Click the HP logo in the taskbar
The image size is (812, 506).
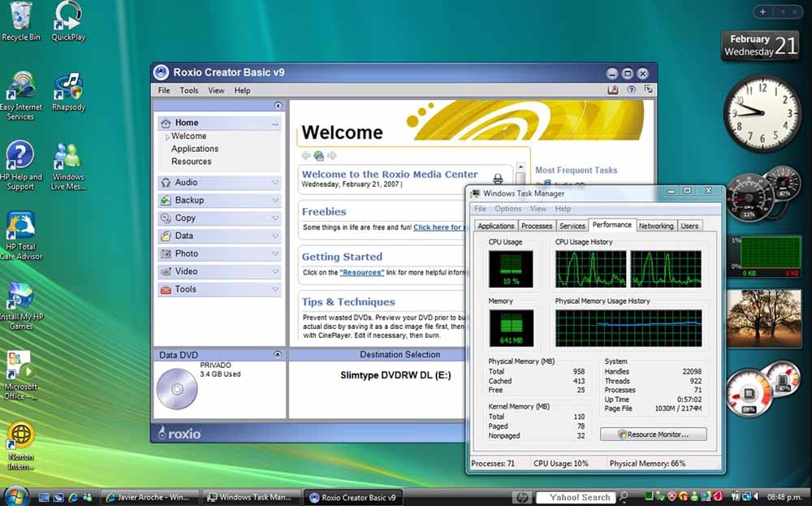tap(521, 497)
